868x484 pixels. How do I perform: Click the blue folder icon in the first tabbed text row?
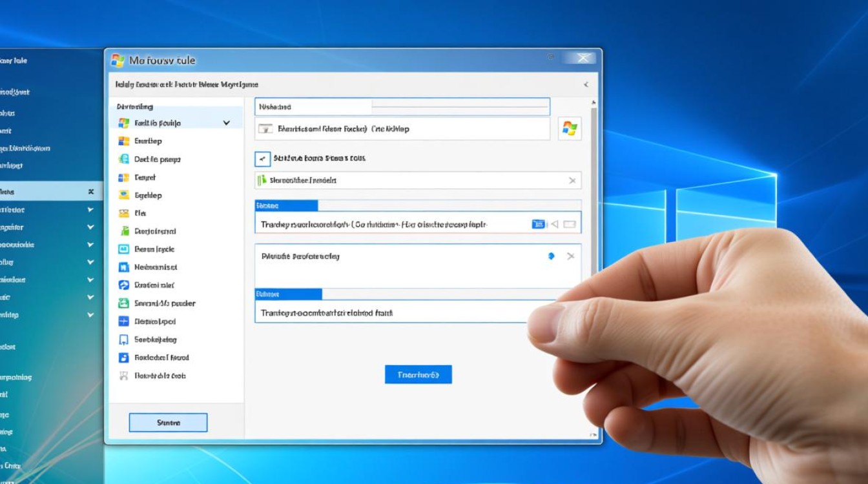537,224
